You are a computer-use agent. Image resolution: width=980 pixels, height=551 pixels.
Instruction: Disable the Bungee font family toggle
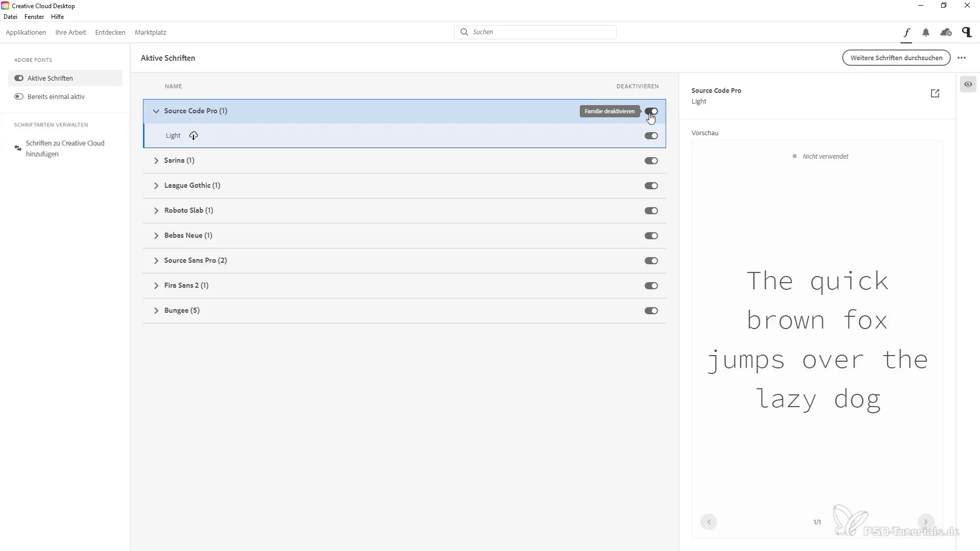(x=651, y=311)
